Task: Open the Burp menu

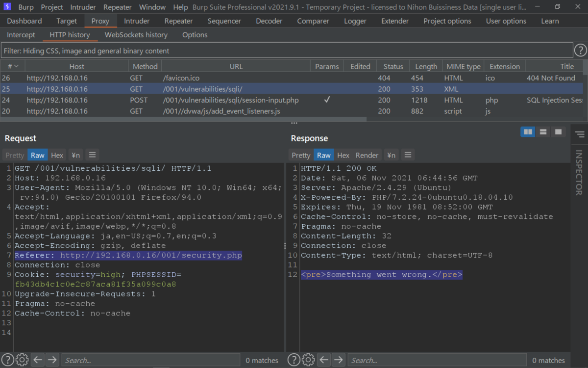Action: (26, 7)
